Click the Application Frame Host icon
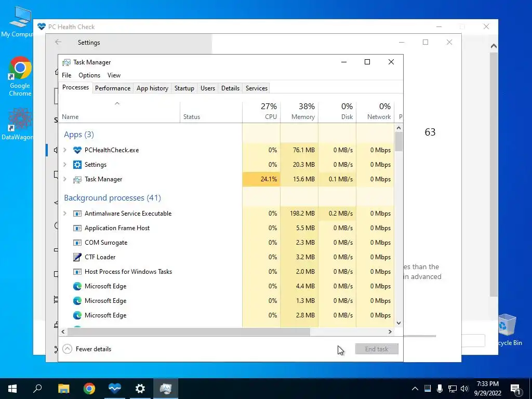Image resolution: width=532 pixels, height=399 pixels. [77, 228]
